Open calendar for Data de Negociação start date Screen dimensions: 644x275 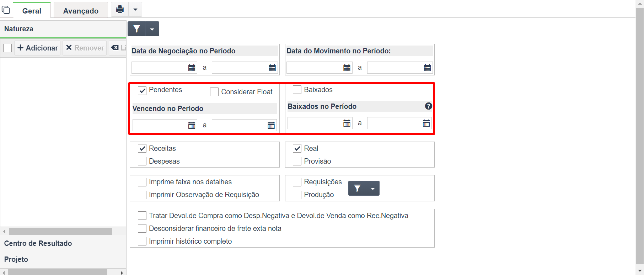[x=192, y=68]
